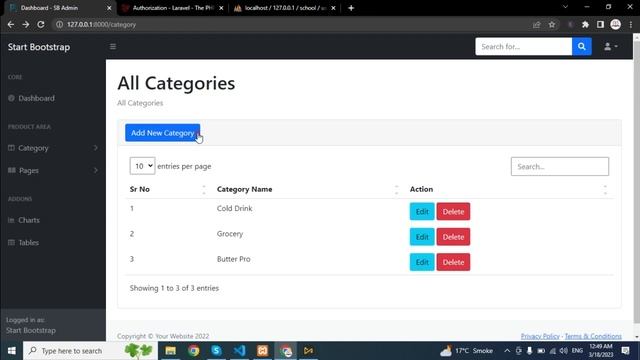640x360 pixels.
Task: Open notifications center icon
Action: coord(625,351)
